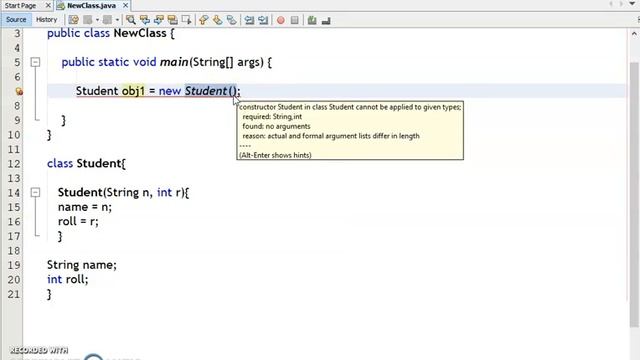Click 'class Student{' declaration
Image resolution: width=640 pixels, height=360 pixels.
pos(86,163)
